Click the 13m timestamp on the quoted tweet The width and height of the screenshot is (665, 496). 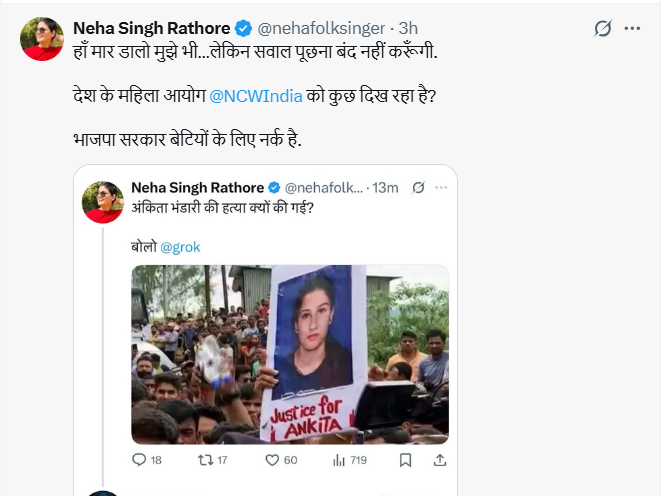tap(386, 188)
